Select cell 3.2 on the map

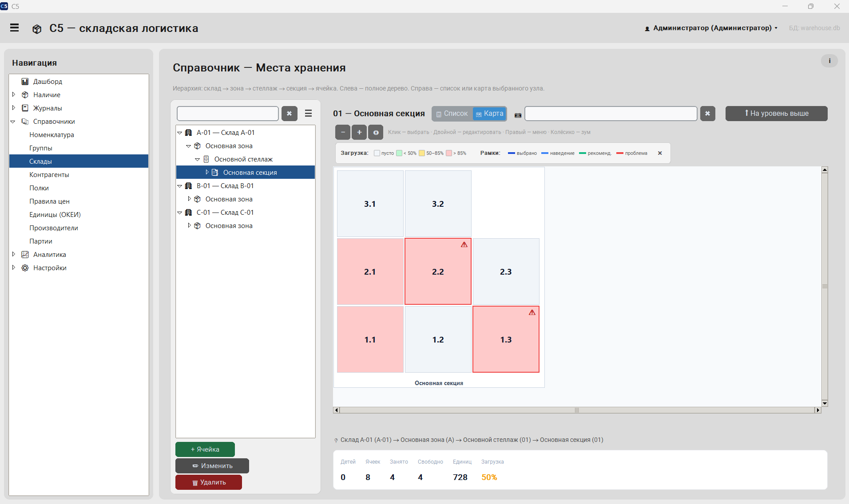coord(438,204)
